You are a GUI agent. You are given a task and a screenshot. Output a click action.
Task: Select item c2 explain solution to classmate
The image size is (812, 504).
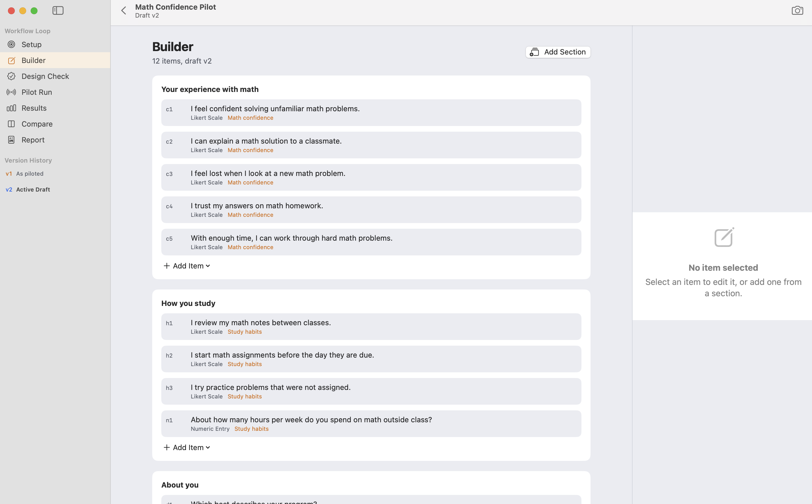[371, 145]
